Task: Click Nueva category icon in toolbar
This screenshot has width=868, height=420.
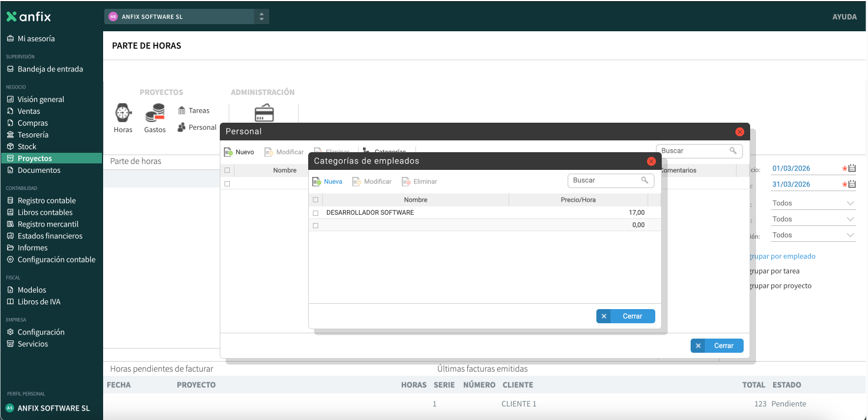Action: [317, 182]
